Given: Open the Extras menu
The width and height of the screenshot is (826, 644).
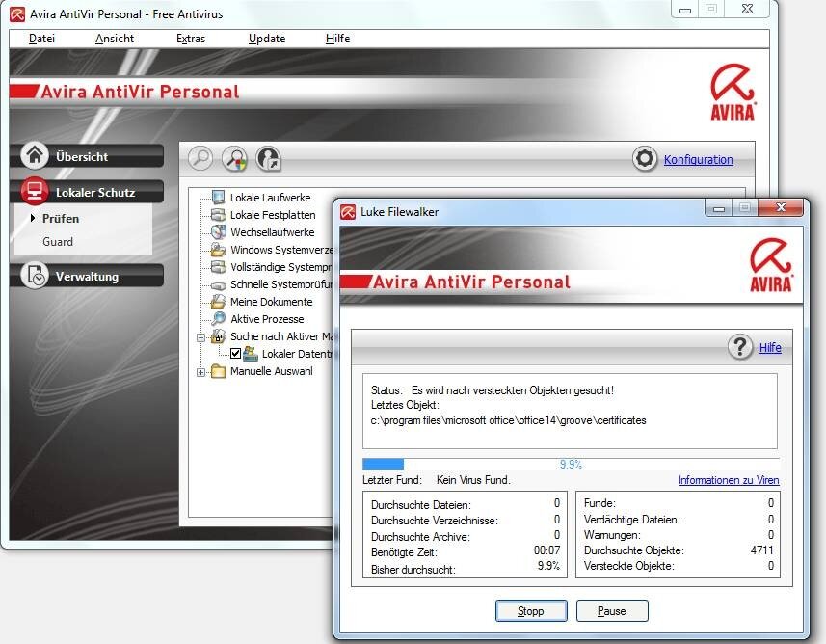Looking at the screenshot, I should (190, 39).
